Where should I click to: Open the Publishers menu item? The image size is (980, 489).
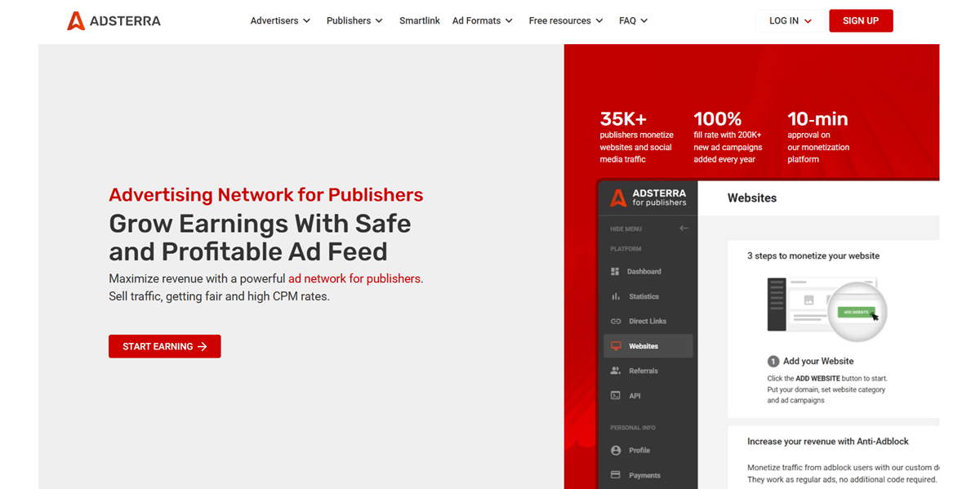click(x=354, y=20)
